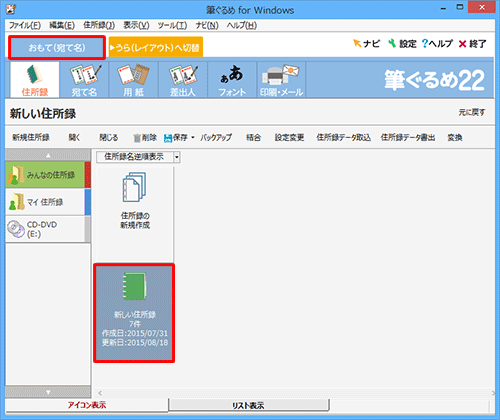Open the 住所録(J) menu

[x=99, y=25]
